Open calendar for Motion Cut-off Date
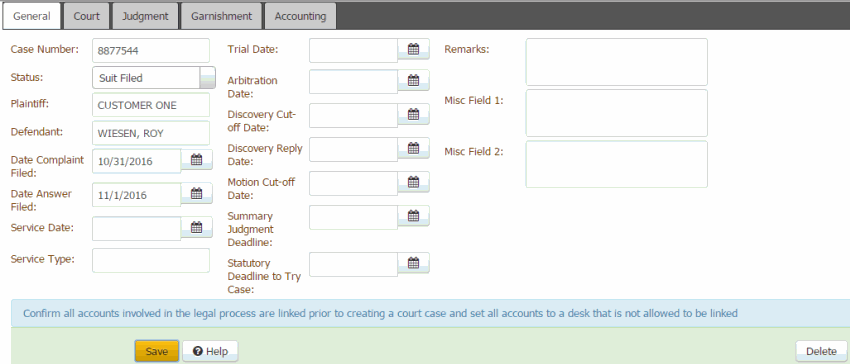Screen dimensions: 850x364 414,182
